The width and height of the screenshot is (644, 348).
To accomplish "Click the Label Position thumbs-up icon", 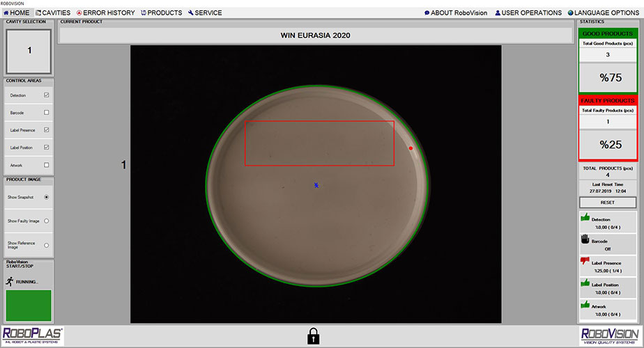I will tap(585, 283).
